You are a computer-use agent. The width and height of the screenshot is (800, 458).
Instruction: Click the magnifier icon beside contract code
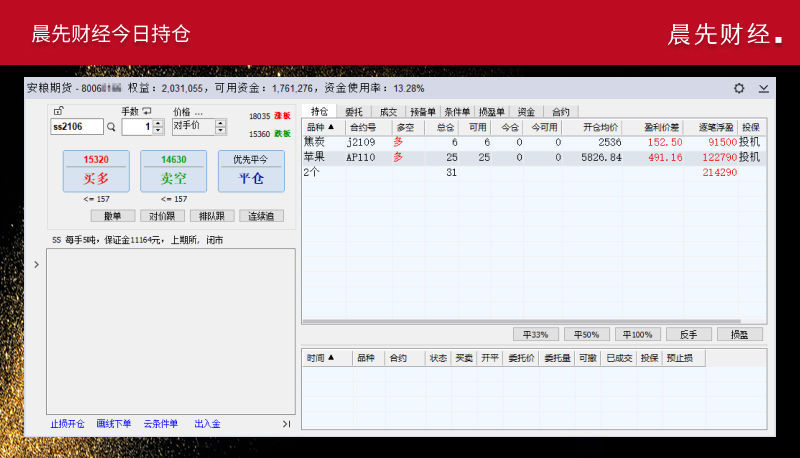click(112, 127)
